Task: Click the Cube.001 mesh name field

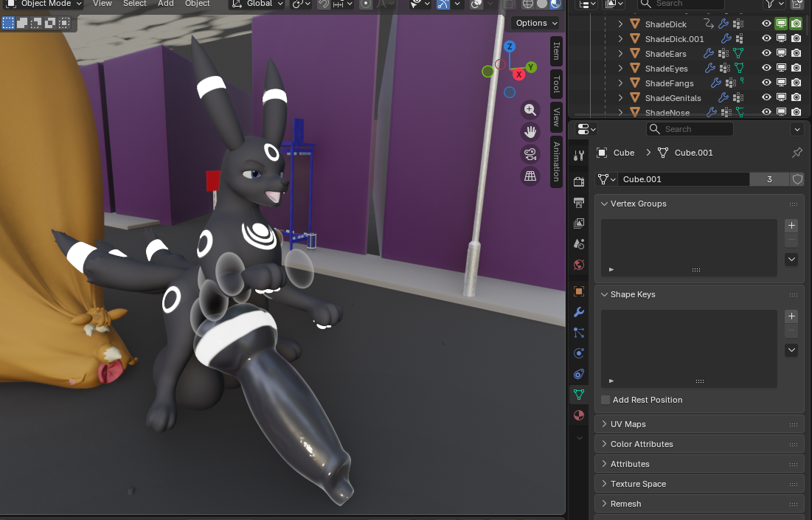Action: point(684,179)
